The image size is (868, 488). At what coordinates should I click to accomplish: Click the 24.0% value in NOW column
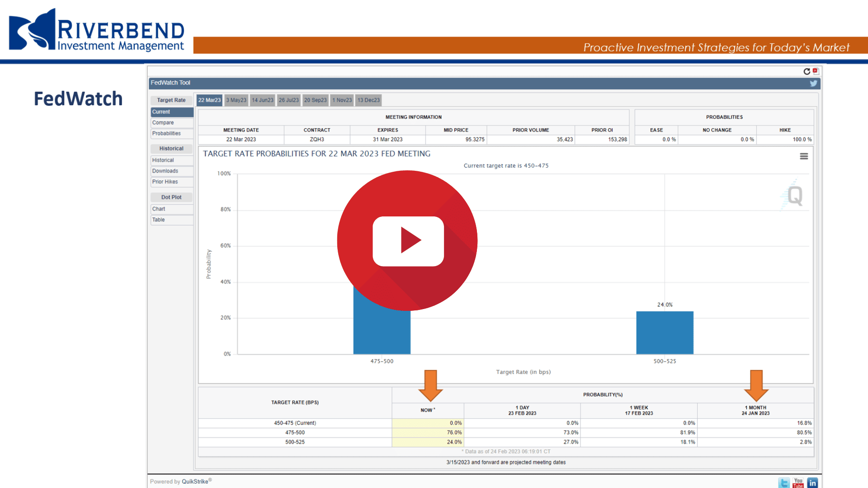point(454,442)
